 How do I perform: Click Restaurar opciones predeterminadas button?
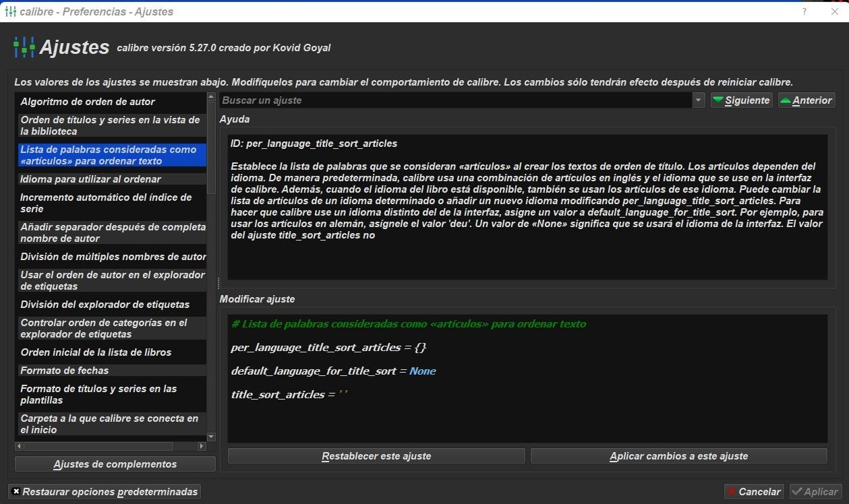(x=105, y=492)
